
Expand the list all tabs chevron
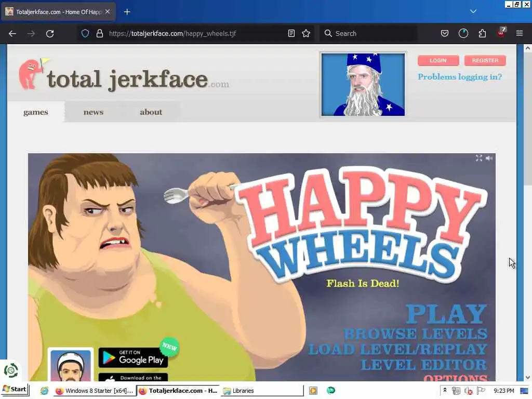[473, 11]
